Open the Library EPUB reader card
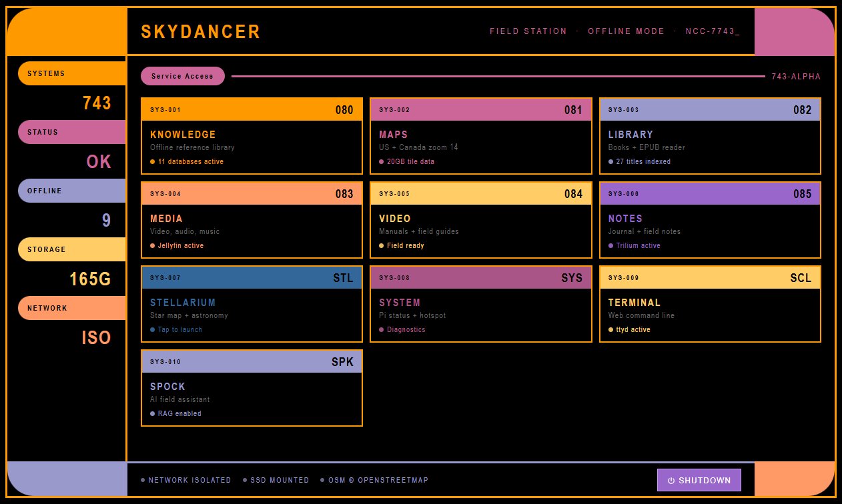The width and height of the screenshot is (842, 504). point(710,136)
